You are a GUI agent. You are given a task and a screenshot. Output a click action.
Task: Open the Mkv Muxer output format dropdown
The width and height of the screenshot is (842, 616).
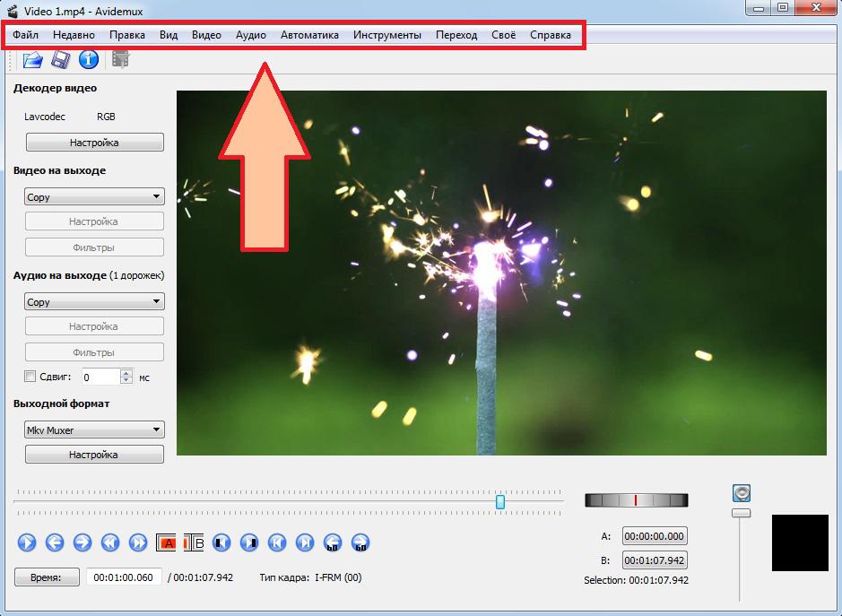coord(94,429)
